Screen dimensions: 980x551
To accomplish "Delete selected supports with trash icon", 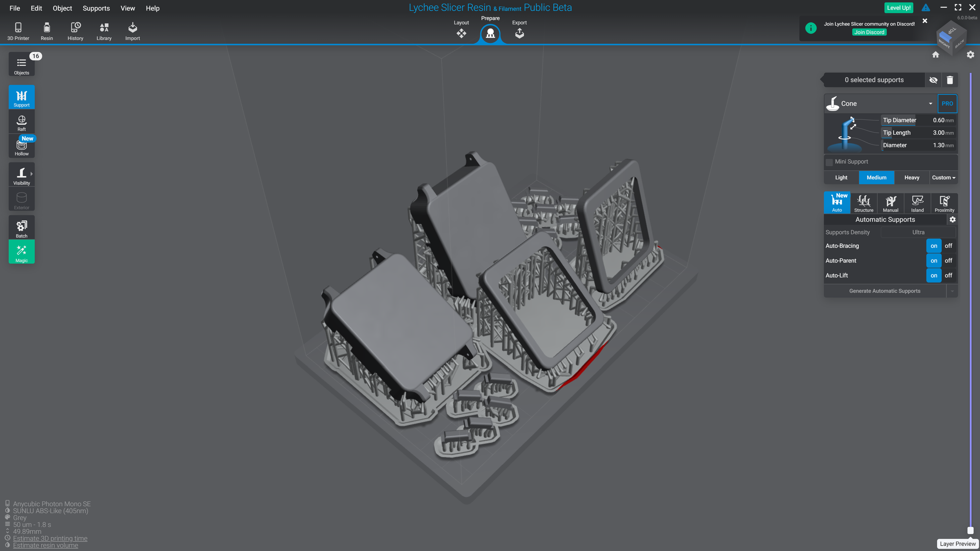I will click(950, 80).
